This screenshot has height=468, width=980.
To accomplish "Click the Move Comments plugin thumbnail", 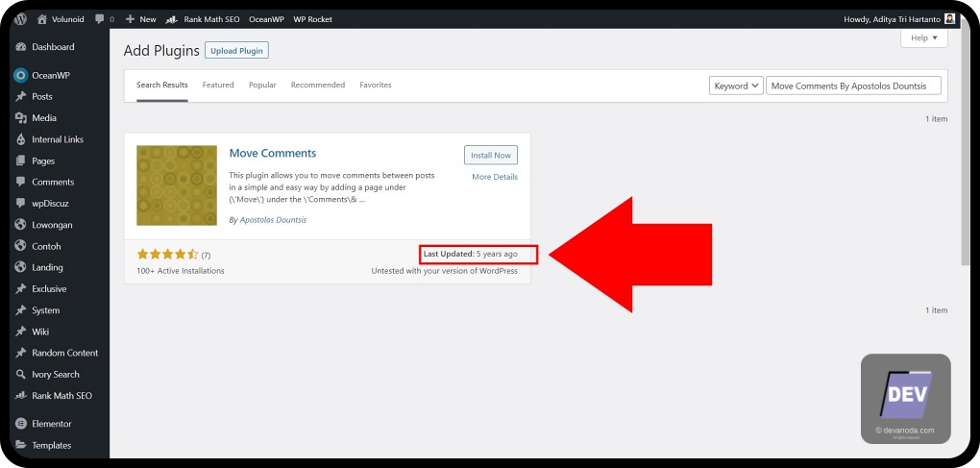I will (177, 185).
